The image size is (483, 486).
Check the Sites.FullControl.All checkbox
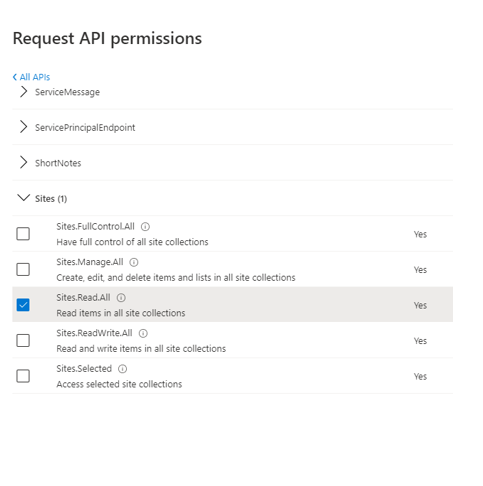(x=23, y=234)
